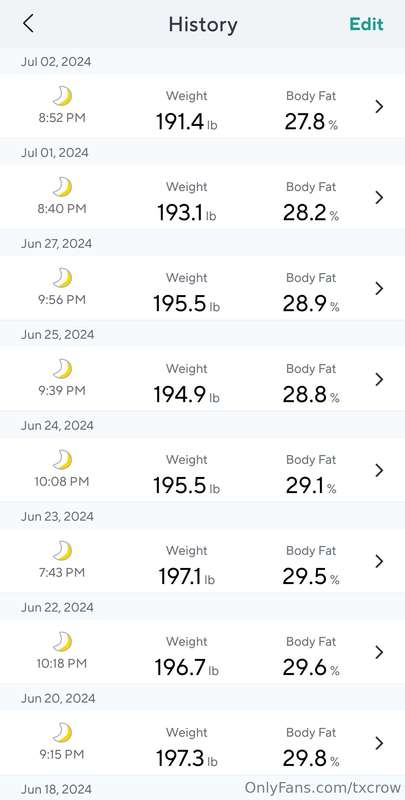Screen dimensions: 405x800
Task: Expand chevron for 194.9 lb record
Action: (x=379, y=379)
